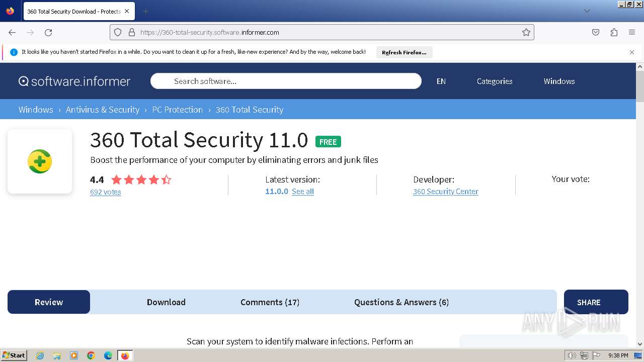This screenshot has width=644, height=362.
Task: Click the 9:38 PM system clock
Action: [x=618, y=355]
